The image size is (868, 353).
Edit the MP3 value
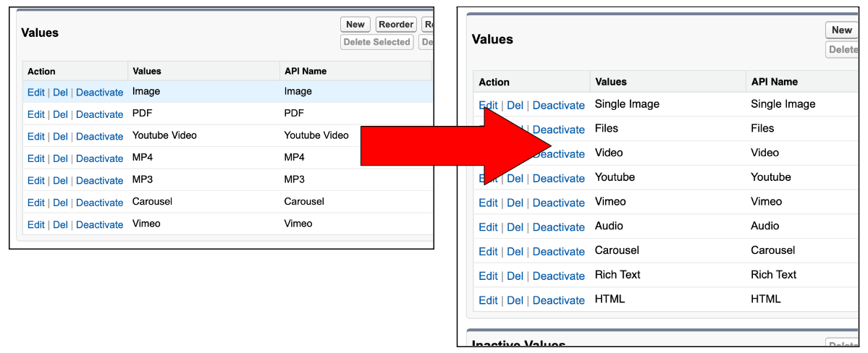tap(36, 181)
